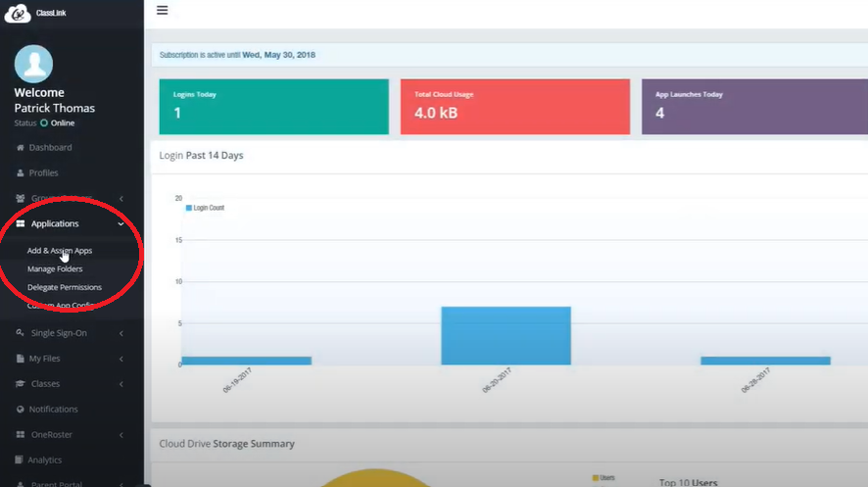Click the Applications grid icon
Viewport: 868px width, 487px height.
click(x=21, y=223)
